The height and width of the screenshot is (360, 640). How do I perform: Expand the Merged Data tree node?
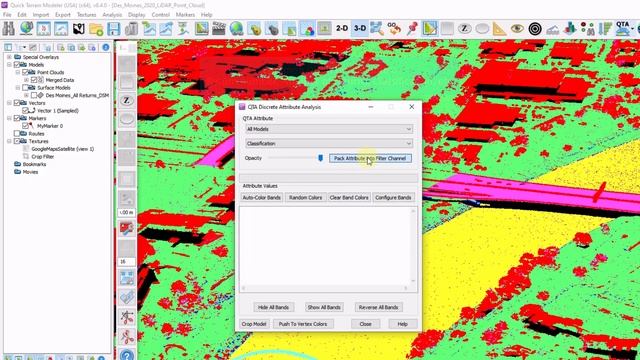point(27,80)
